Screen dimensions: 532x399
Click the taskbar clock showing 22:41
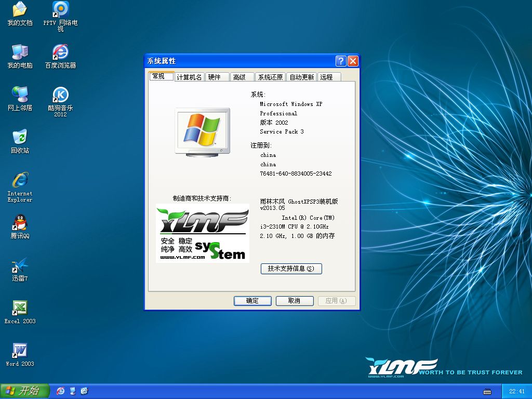(517, 391)
